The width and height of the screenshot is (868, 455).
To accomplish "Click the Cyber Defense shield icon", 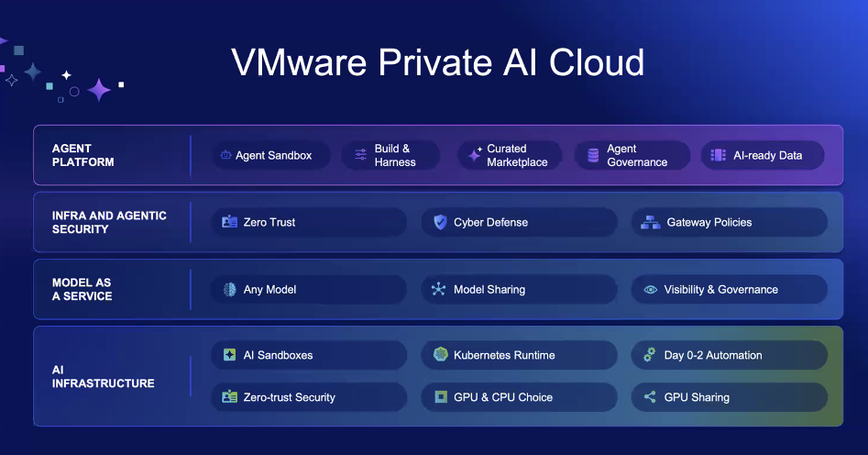I will 440,222.
